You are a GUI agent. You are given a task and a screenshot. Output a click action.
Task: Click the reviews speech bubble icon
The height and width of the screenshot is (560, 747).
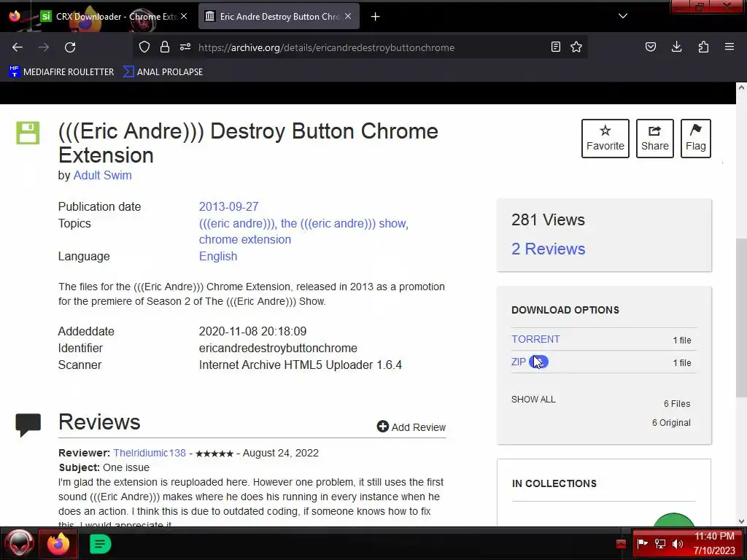[28, 425]
